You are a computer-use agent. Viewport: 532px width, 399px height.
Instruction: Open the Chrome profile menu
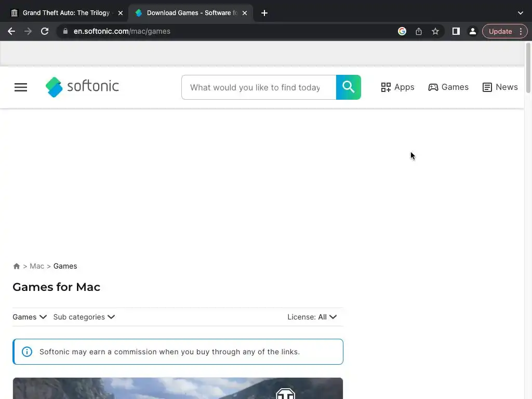point(473,31)
